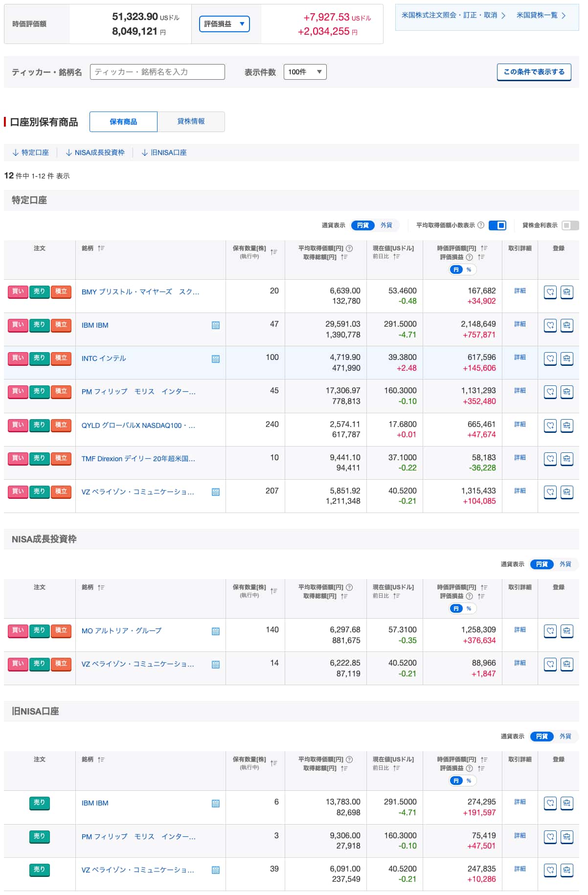This screenshot has height=895, width=588.
Task: Turn off the 平均取得価額小数表示 switch
Action: pos(497,225)
